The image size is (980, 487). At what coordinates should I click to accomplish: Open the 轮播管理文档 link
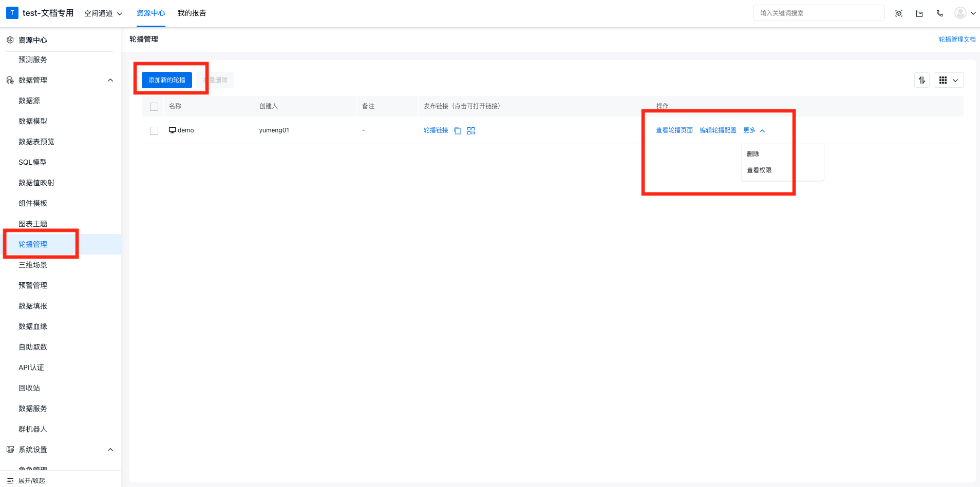tap(957, 40)
